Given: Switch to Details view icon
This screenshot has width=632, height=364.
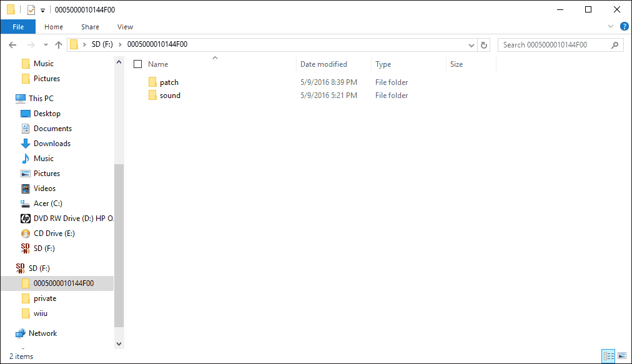Looking at the screenshot, I should click(x=608, y=356).
